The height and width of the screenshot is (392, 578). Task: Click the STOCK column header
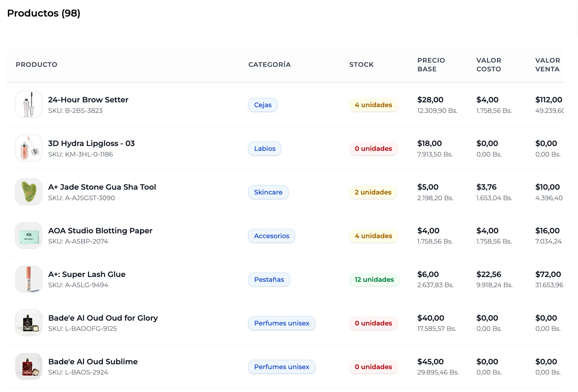coord(361,64)
